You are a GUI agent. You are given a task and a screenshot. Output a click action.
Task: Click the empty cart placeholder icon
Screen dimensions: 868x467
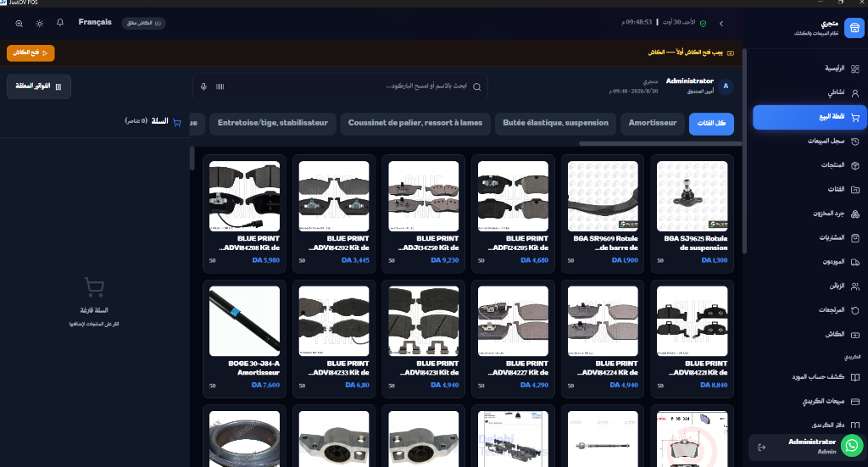point(94,286)
